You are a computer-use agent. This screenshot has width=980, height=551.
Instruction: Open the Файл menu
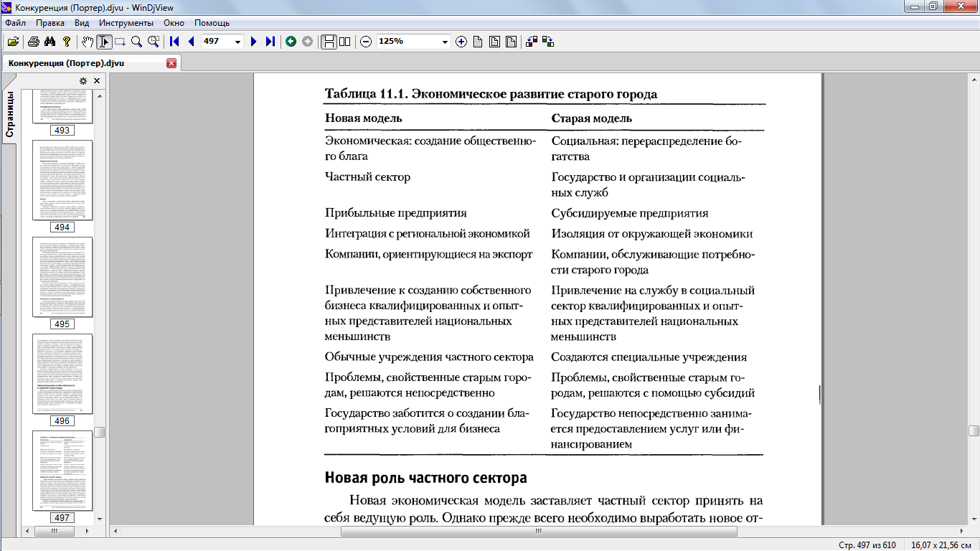click(x=15, y=23)
